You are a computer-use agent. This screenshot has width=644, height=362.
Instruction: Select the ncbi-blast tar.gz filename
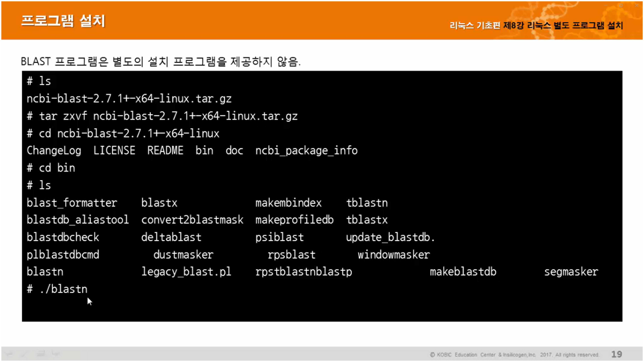tap(129, 98)
